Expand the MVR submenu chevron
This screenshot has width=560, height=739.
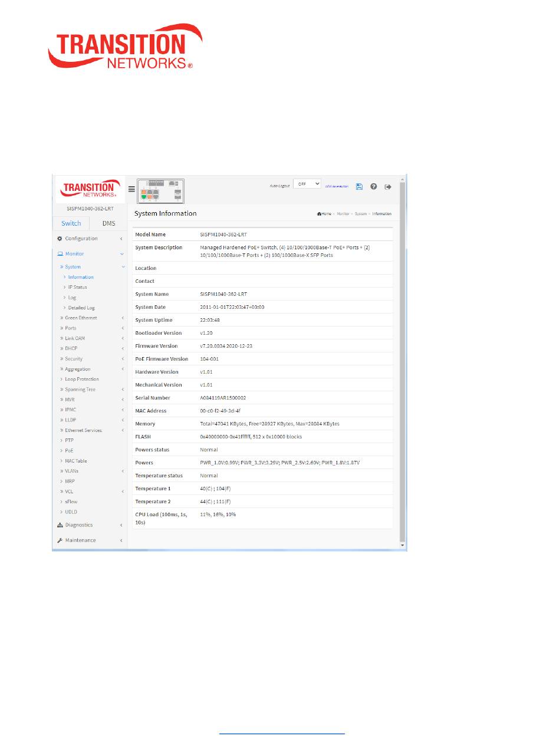point(122,400)
